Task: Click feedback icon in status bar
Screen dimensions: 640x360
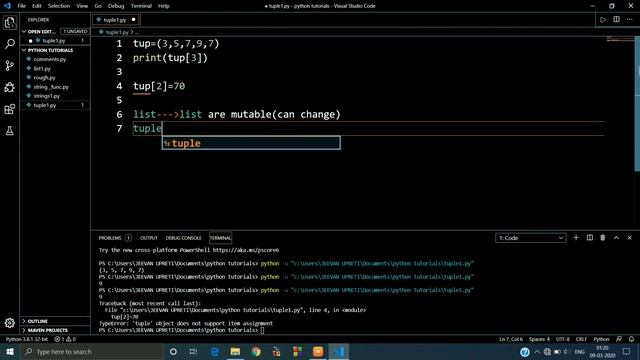Action: pyautogui.click(x=619, y=339)
